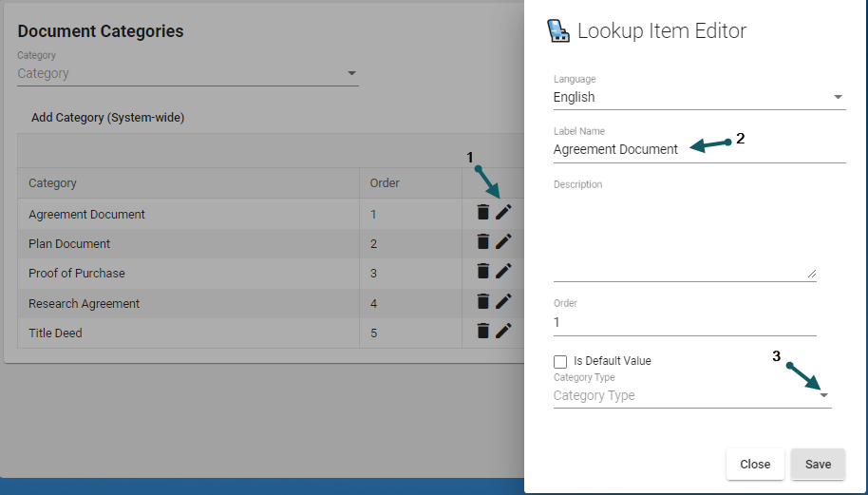Save the lookup item
The image size is (868, 495).
click(x=818, y=465)
